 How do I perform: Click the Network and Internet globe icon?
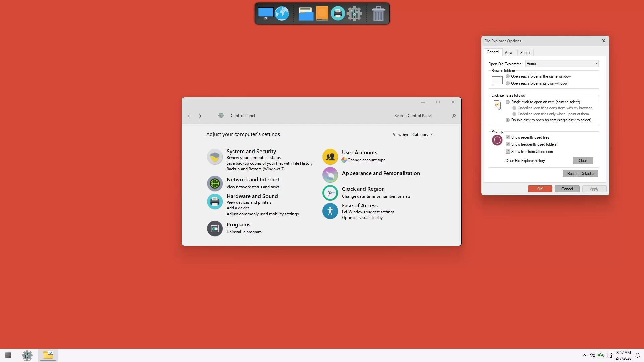[x=215, y=184]
